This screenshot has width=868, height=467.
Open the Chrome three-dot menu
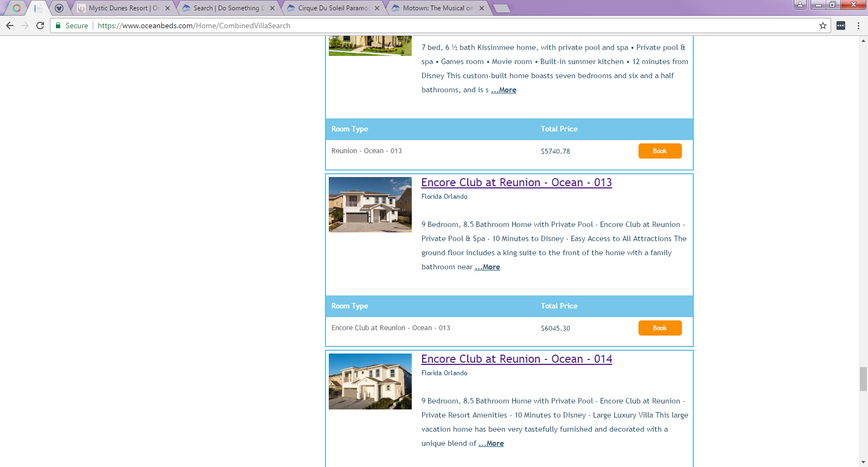click(858, 26)
